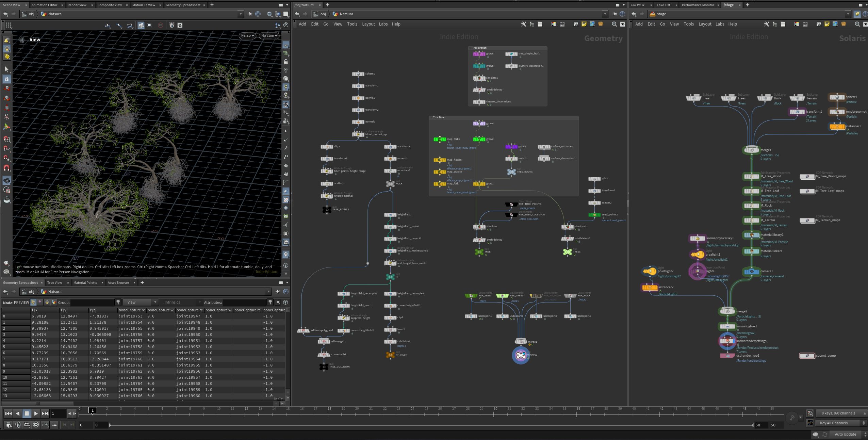Image resolution: width=868 pixels, height=440 pixels.
Task: Switch to the Material Palette tab
Action: 85,282
